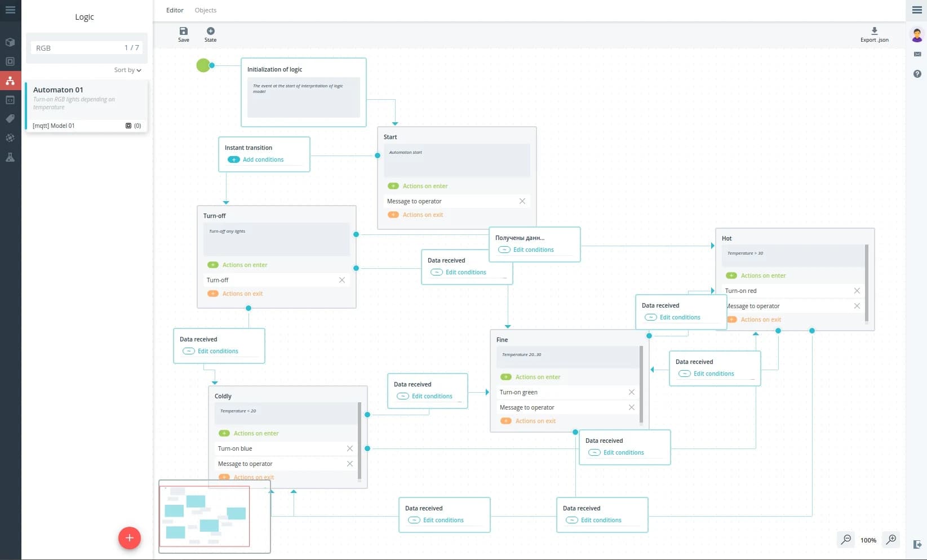Select the Editor tab

[175, 10]
